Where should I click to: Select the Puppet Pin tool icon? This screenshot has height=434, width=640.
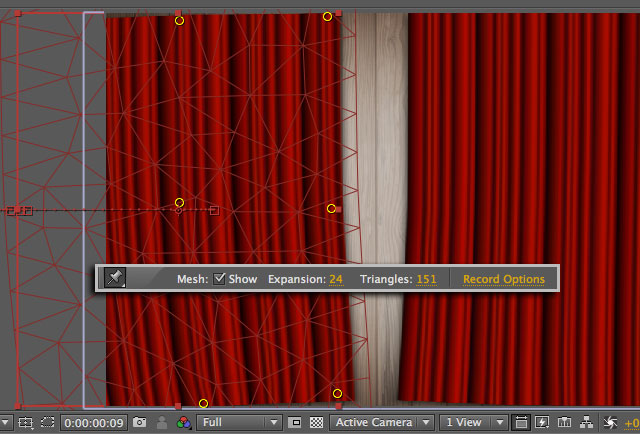pyautogui.click(x=115, y=278)
